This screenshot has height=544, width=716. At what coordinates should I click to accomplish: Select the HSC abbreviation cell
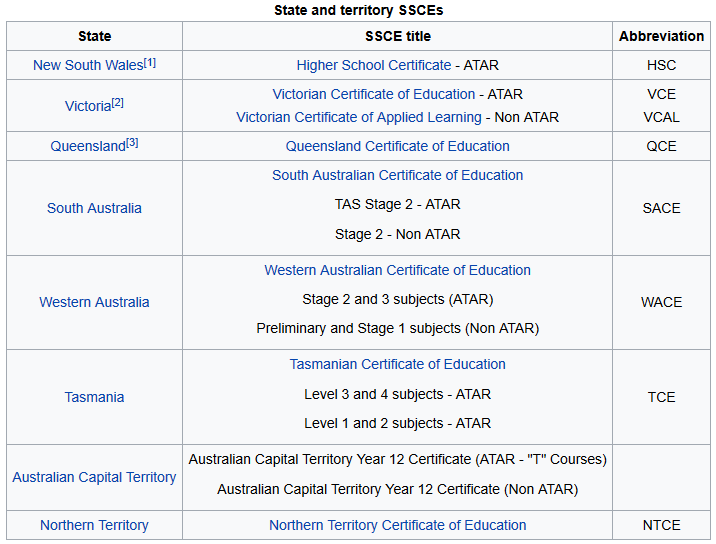[661, 65]
